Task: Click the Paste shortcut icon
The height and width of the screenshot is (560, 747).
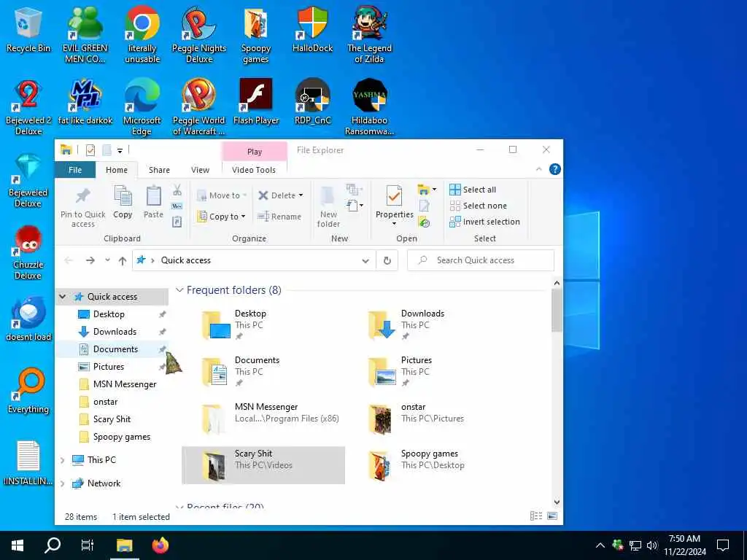Action: click(177, 222)
